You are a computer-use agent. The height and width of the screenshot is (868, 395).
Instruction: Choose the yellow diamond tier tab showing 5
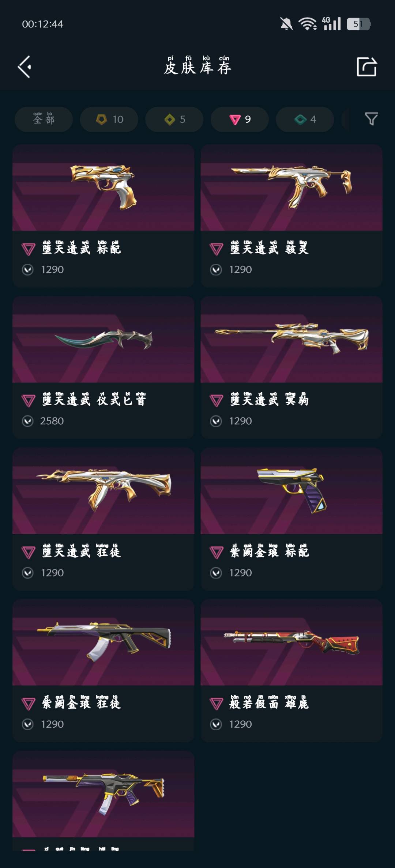click(x=174, y=119)
